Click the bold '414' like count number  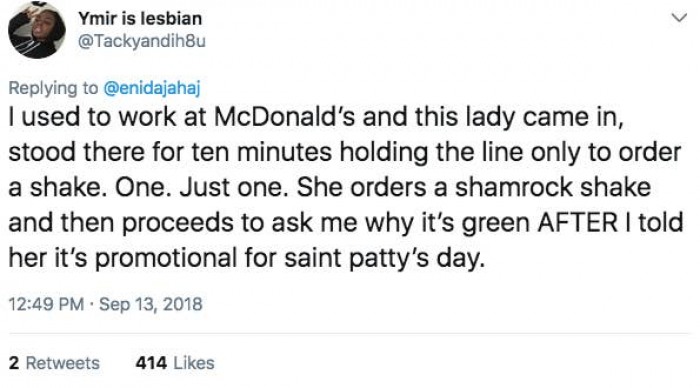[x=151, y=363]
